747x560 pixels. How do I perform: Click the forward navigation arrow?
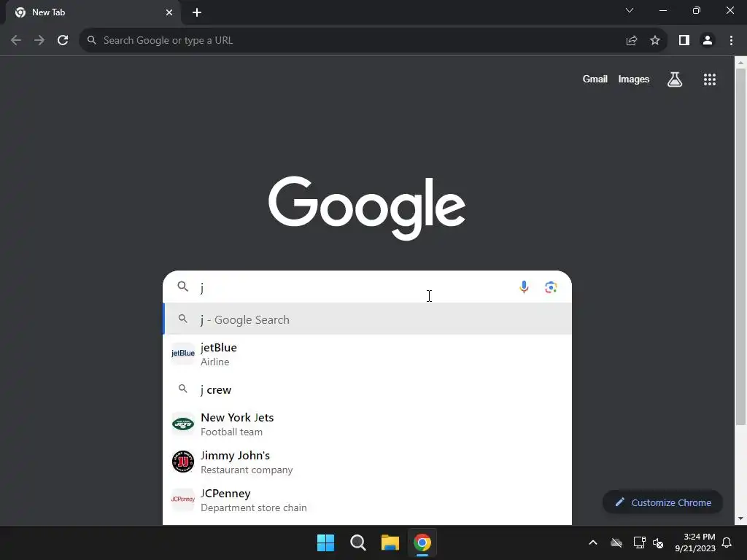point(39,41)
